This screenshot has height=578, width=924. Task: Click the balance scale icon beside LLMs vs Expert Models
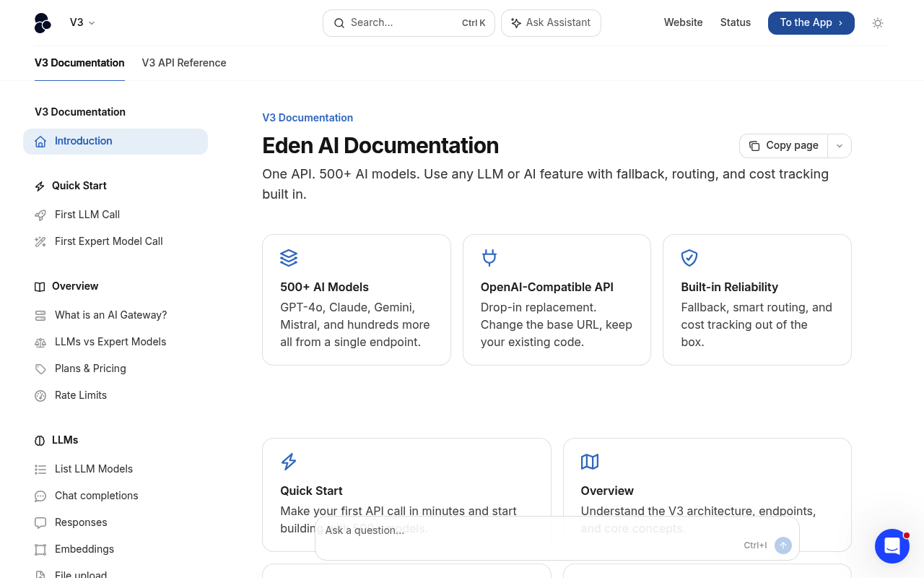(40, 342)
